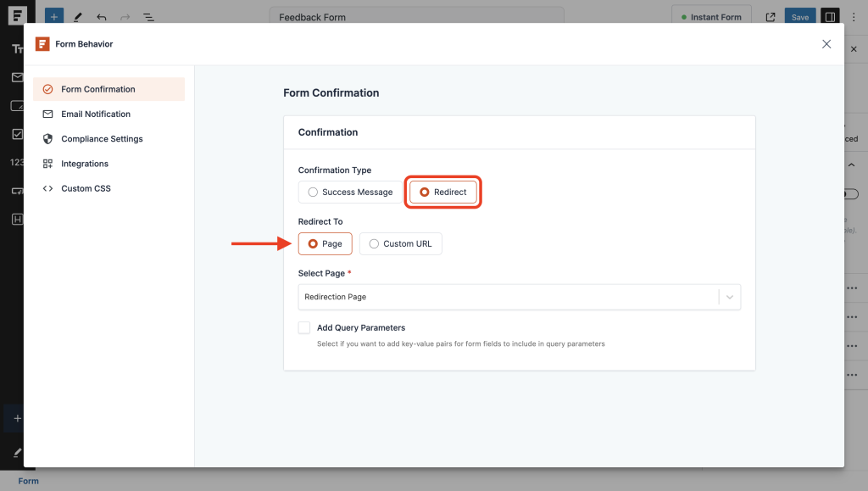Select the edit pencil tool in the toolbar

tap(77, 16)
